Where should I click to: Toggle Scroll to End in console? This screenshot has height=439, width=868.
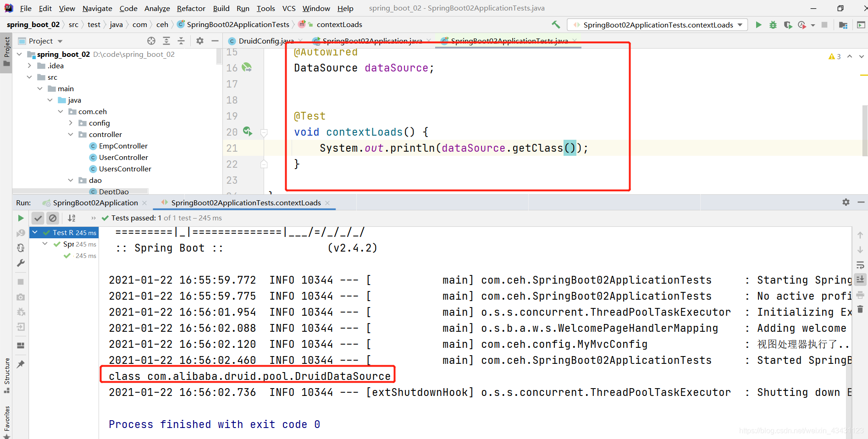tap(860, 279)
